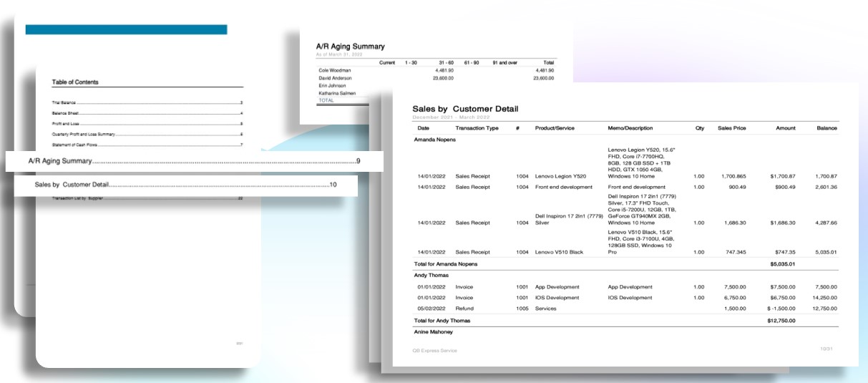Click the Transaction Type column header
The width and height of the screenshot is (868, 383).
pyautogui.click(x=477, y=128)
